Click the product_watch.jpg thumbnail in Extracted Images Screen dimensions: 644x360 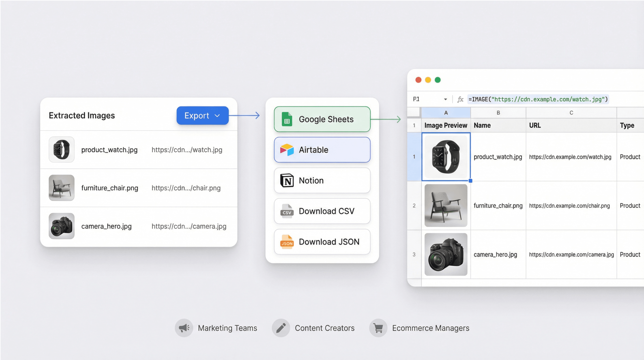tap(62, 149)
